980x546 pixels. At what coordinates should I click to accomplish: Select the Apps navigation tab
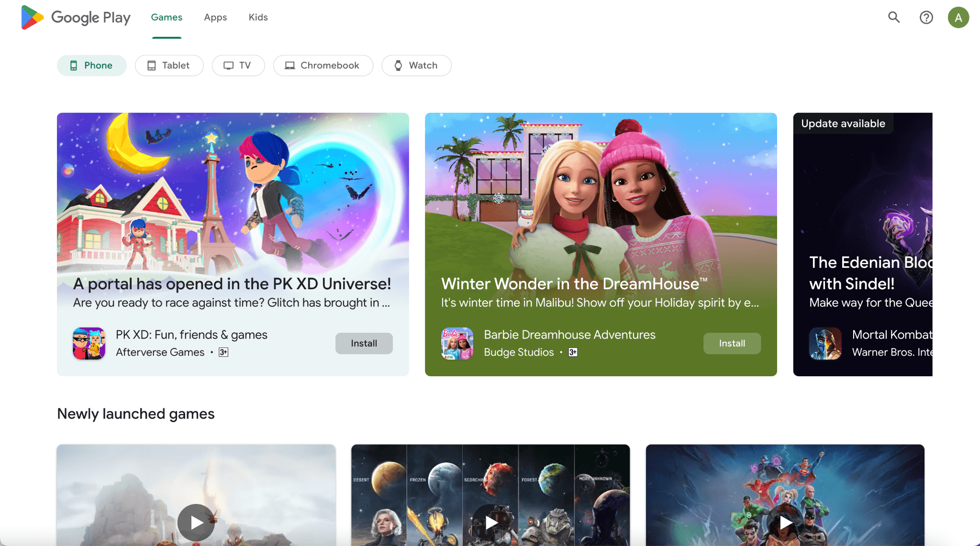pyautogui.click(x=215, y=17)
